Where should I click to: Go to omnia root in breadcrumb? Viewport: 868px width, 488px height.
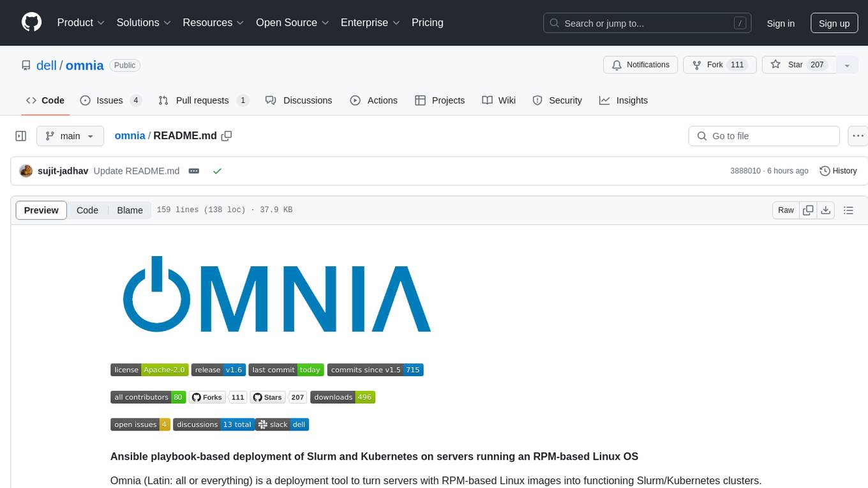[130, 135]
